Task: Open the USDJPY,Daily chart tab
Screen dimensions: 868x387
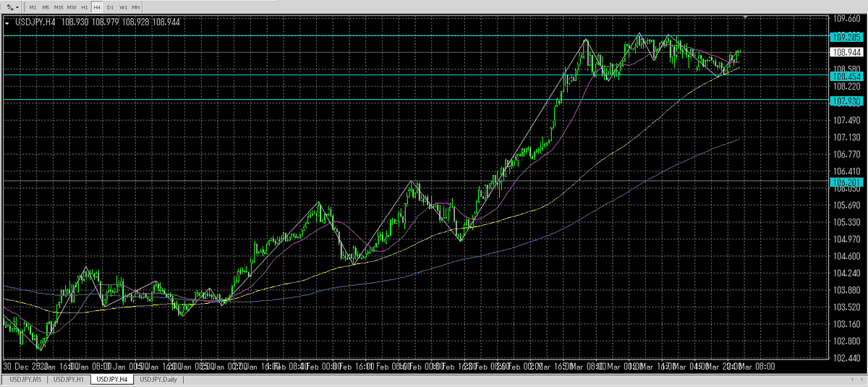Action: tap(159, 379)
